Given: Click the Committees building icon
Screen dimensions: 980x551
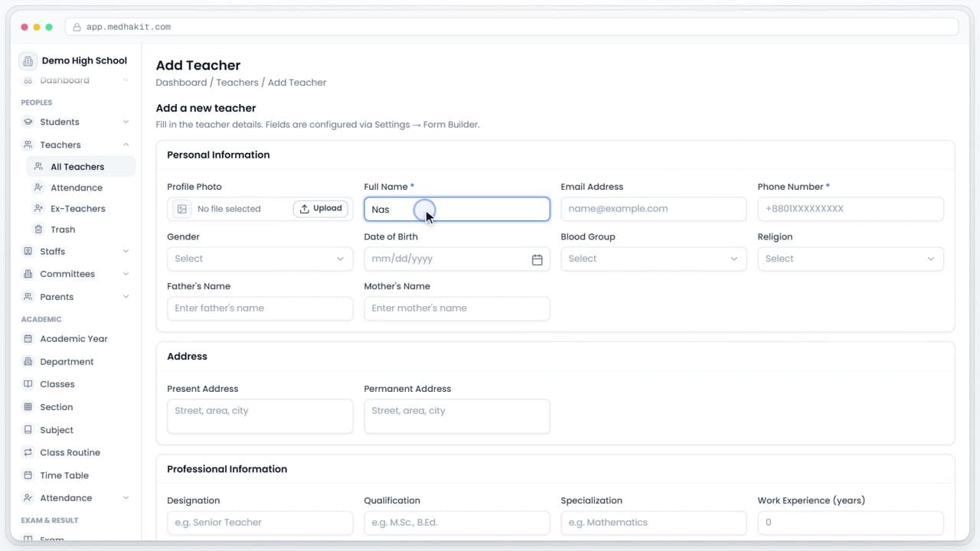Looking at the screenshot, I should point(28,274).
